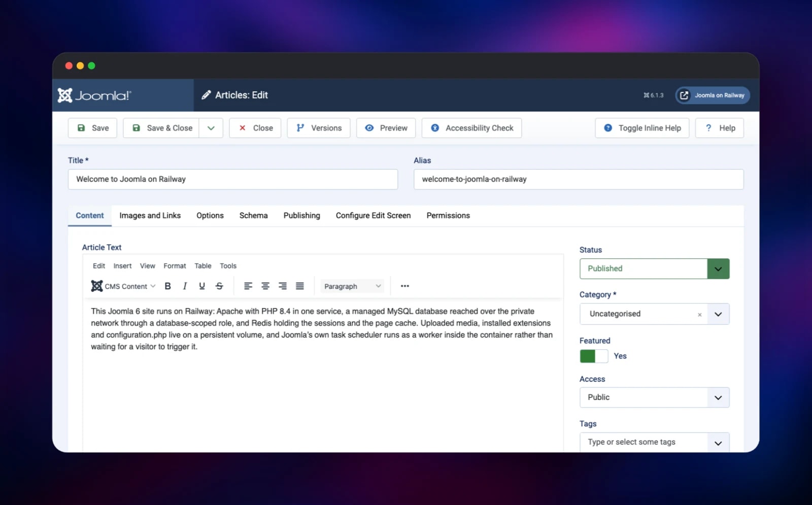
Task: Open the editor Format menu
Action: 175,266
